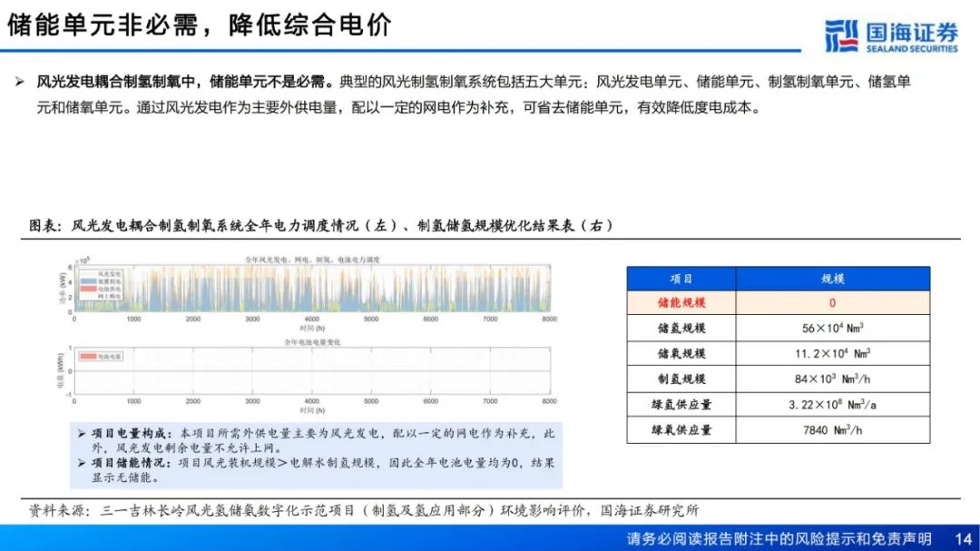
Task: Click the '制氢规模' row label
Action: coord(681,379)
